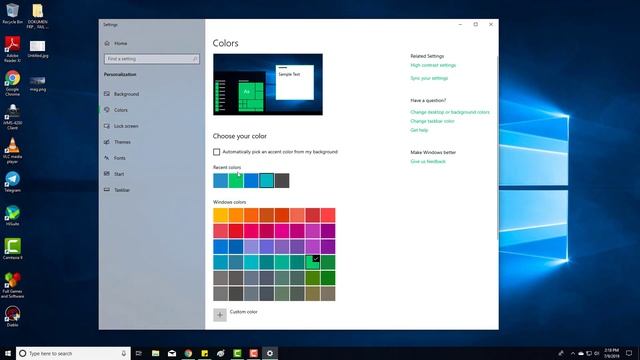Launch Telegram desktop shortcut
This screenshot has height=360, width=640.
coord(12,182)
